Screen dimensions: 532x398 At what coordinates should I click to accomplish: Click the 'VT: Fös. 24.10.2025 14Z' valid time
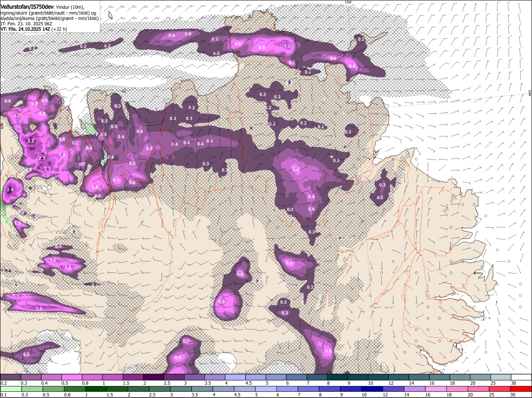(26, 29)
